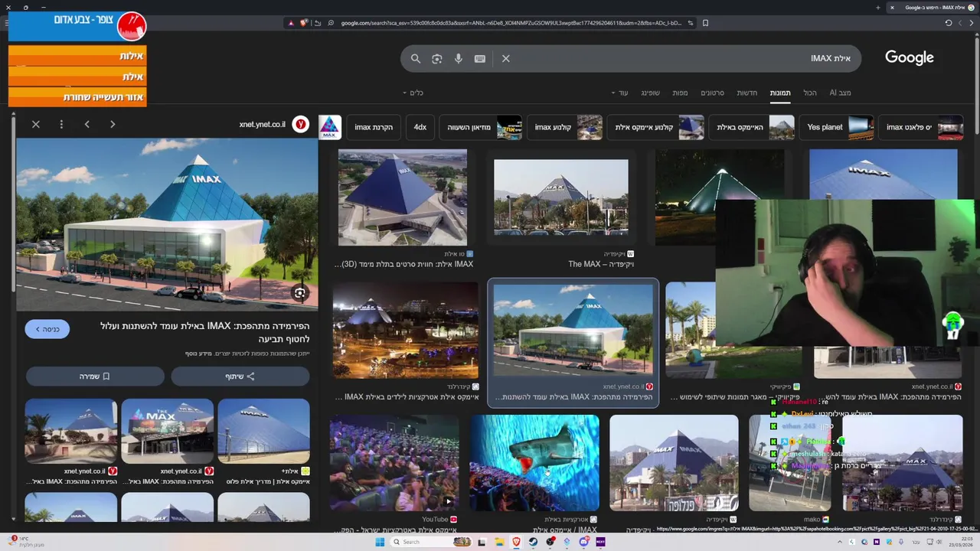
Task: Reload the browser page
Action: (949, 23)
